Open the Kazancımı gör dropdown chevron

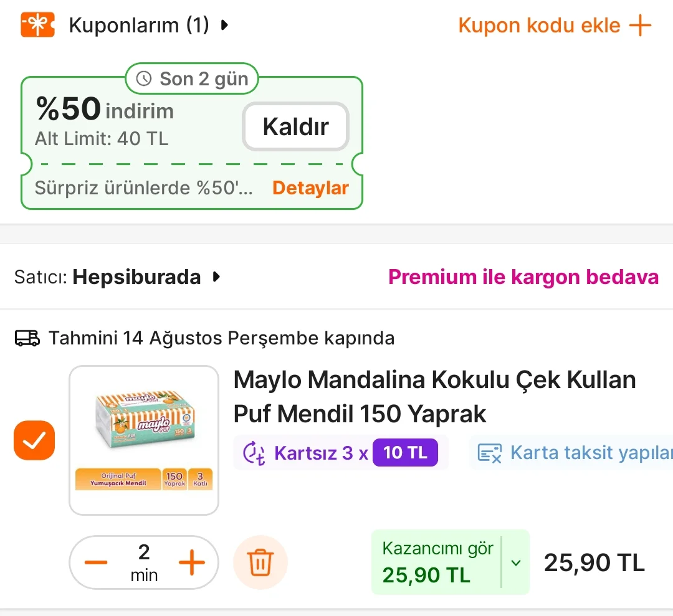tap(515, 563)
